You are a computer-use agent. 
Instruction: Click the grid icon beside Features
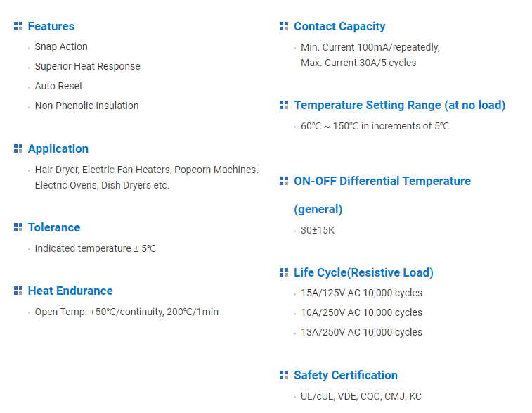18,26
